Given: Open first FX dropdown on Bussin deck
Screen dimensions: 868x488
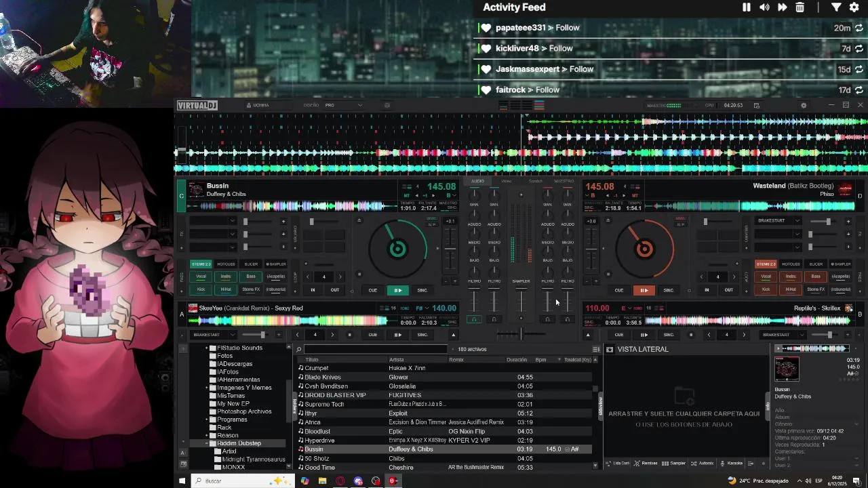Looking at the screenshot, I should click(x=213, y=221).
